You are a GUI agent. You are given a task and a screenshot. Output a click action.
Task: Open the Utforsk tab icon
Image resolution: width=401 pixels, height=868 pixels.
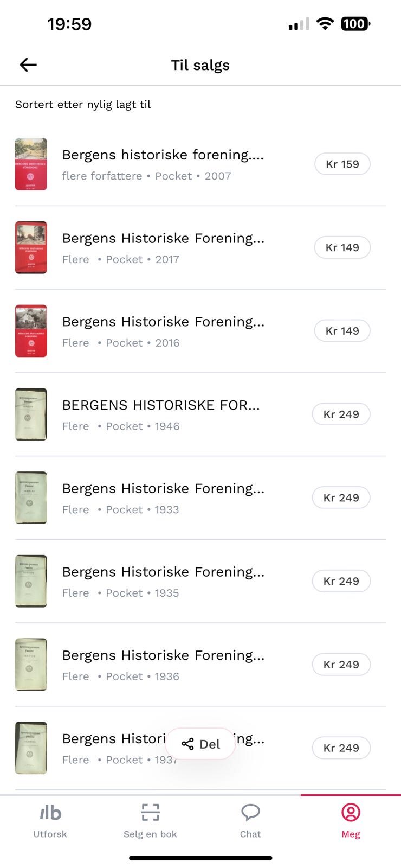50,812
